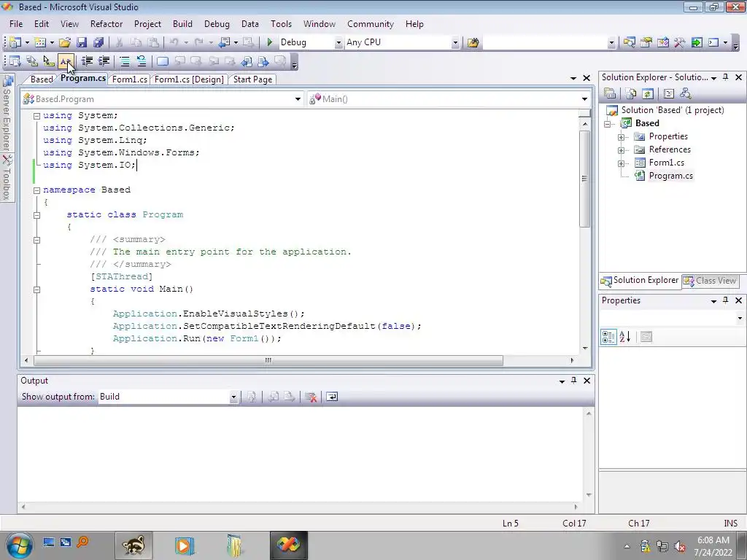
Task: Click the Display Word Completion icon
Action: pyautogui.click(x=65, y=61)
